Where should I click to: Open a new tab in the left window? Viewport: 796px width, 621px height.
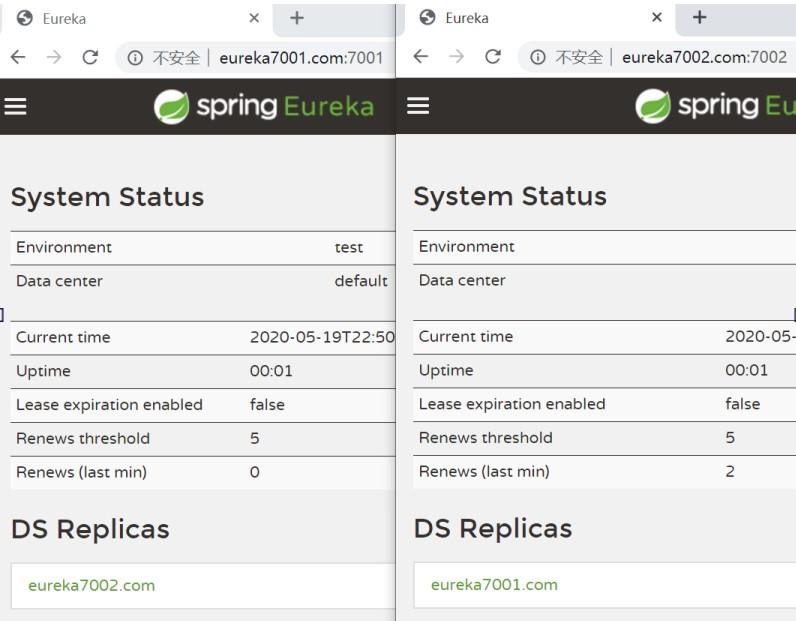(297, 18)
